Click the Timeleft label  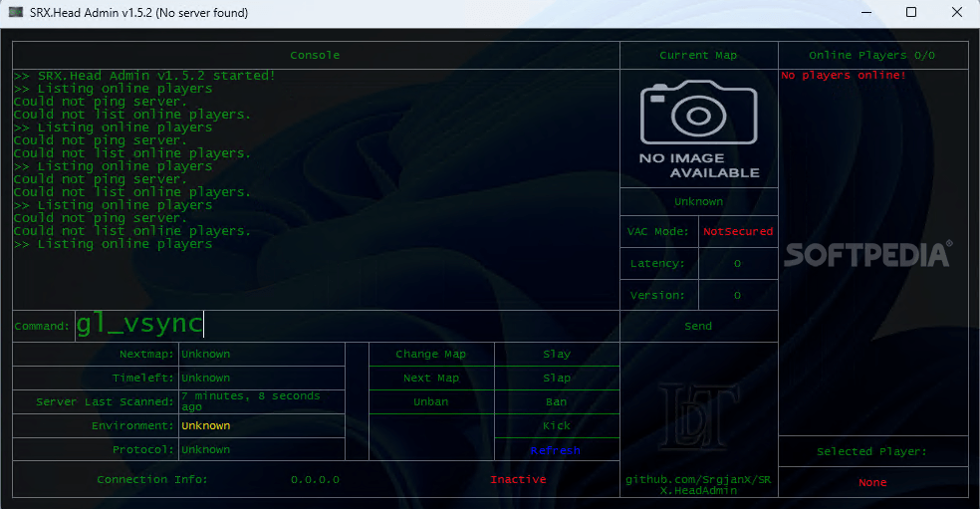(142, 378)
